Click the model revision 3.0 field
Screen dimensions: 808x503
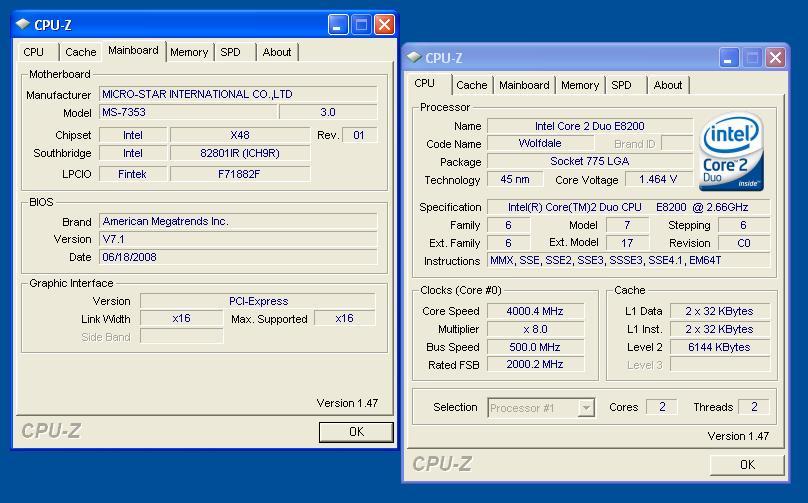[328, 112]
